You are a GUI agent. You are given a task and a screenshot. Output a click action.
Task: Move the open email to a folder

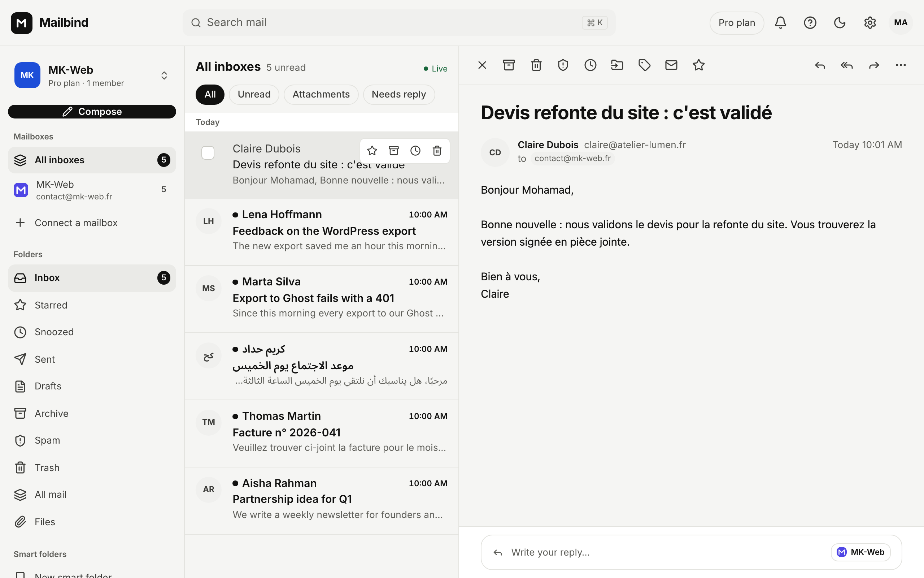point(617,65)
